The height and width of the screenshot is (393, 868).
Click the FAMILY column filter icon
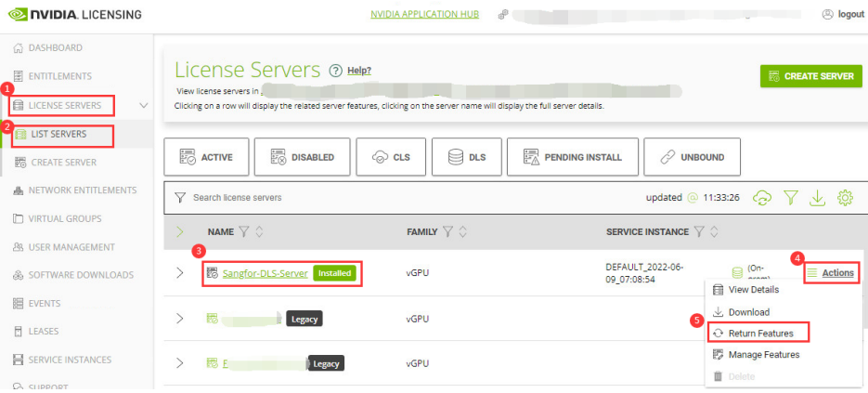pos(448,231)
